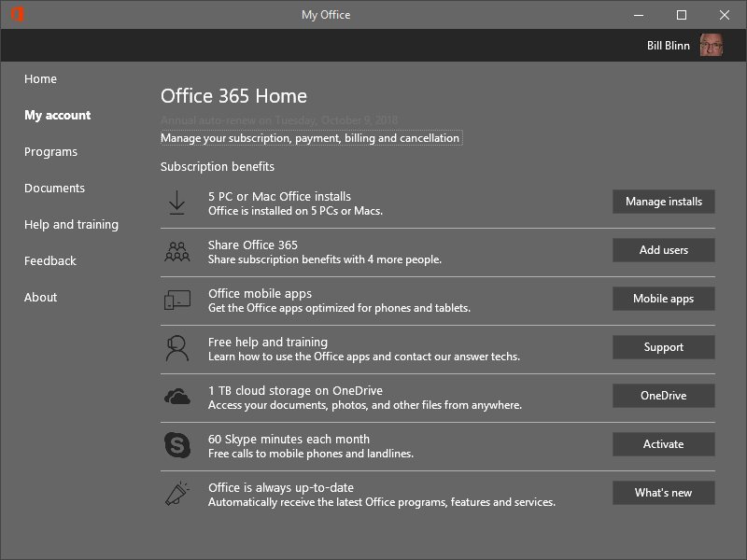
Task: Click 'Access your documents, photos' description text
Action: [x=365, y=405]
